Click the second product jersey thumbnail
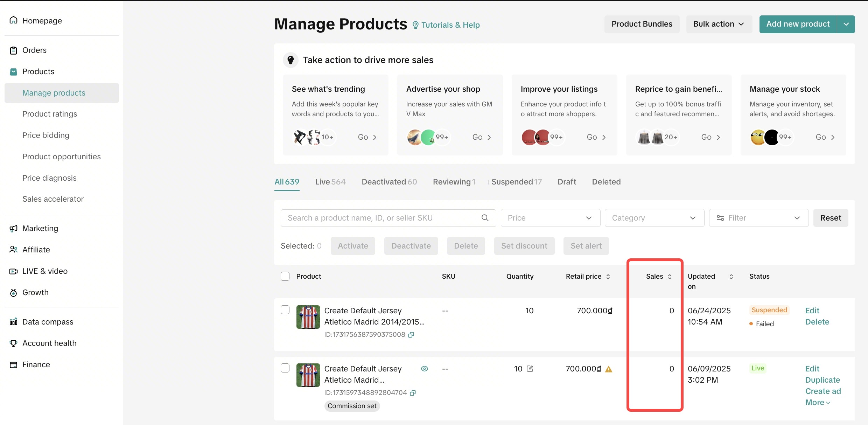Viewport: 868px width, 425px height. [308, 375]
